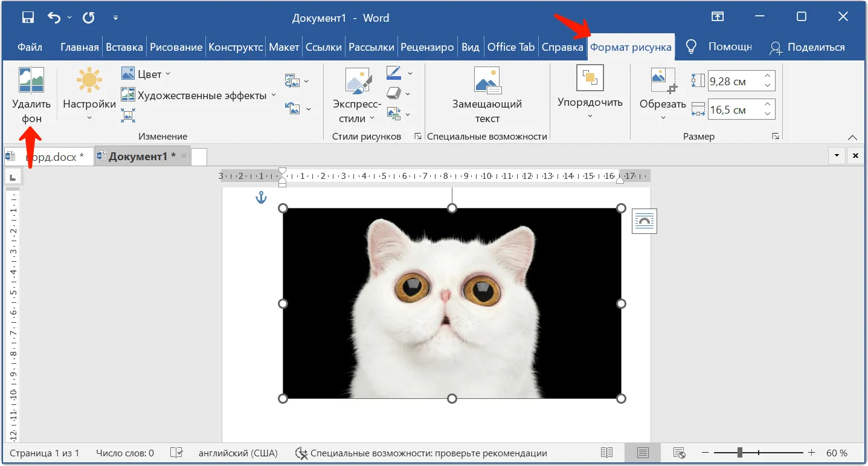
Task: Switch to the Макет tab
Action: tap(284, 47)
